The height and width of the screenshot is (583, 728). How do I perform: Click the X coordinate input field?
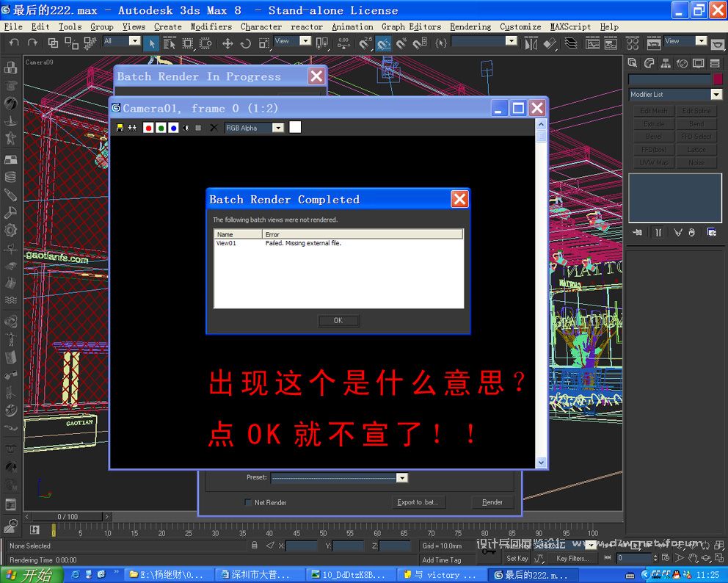pyautogui.click(x=302, y=546)
